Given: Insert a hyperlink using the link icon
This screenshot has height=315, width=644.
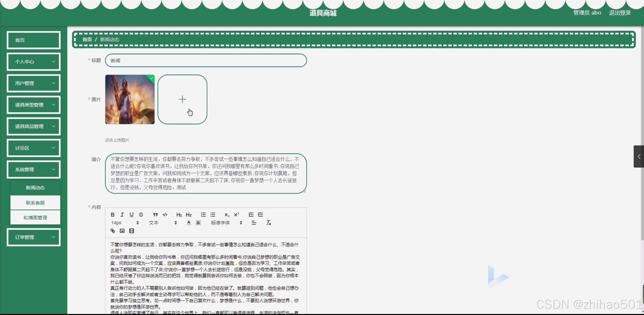Looking at the screenshot, I should (112, 231).
